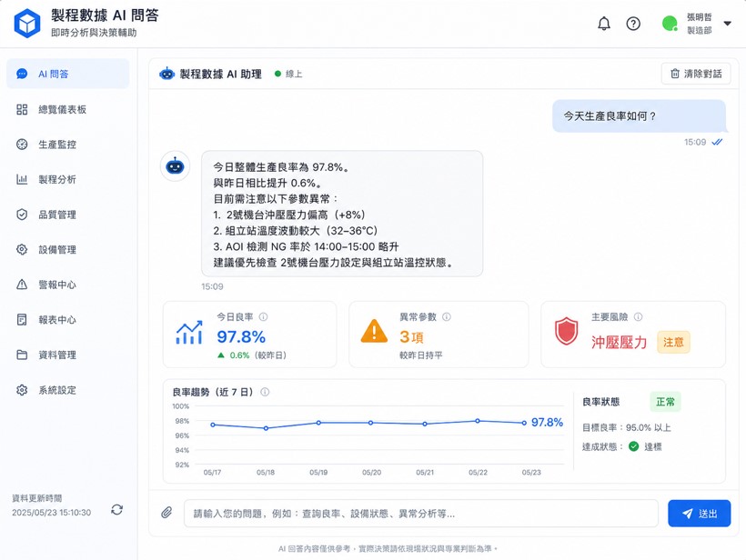746x560 pixels.
Task: Click the 設備管理 cog icon
Action: pos(22,250)
